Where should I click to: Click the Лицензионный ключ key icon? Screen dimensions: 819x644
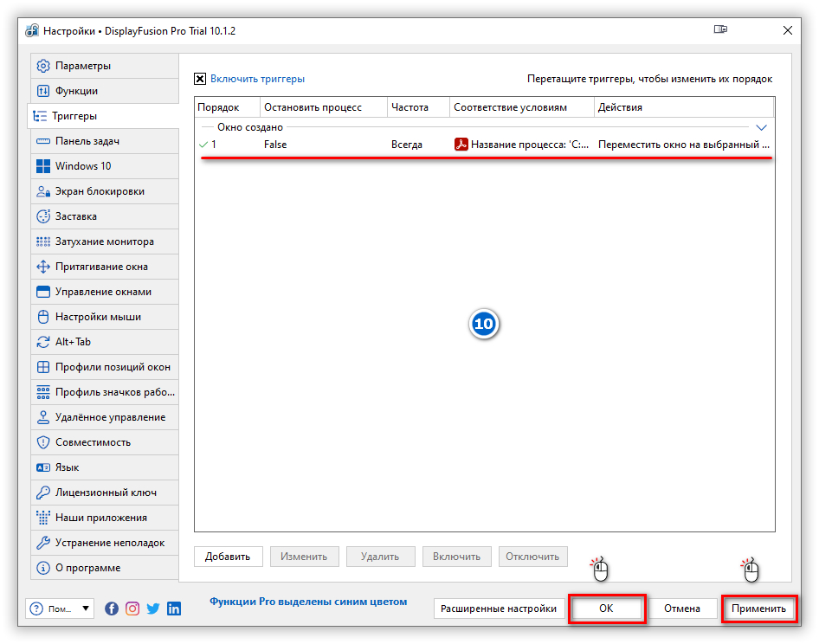(x=42, y=493)
